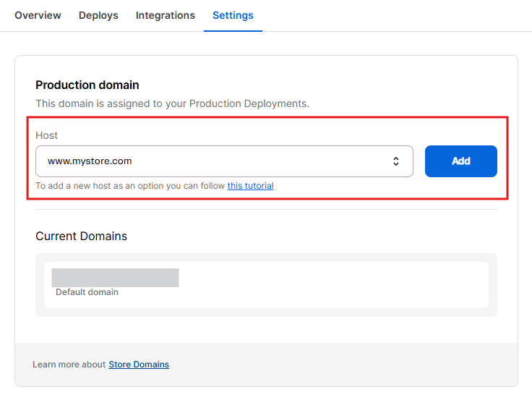Click the redacted default domain entry
Viewport: 532px width, 400px height.
click(116, 278)
